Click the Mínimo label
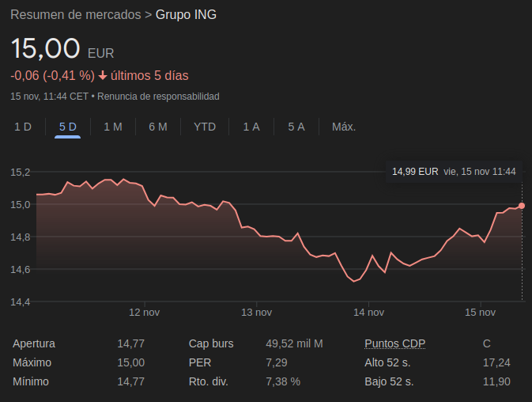 tap(31, 381)
